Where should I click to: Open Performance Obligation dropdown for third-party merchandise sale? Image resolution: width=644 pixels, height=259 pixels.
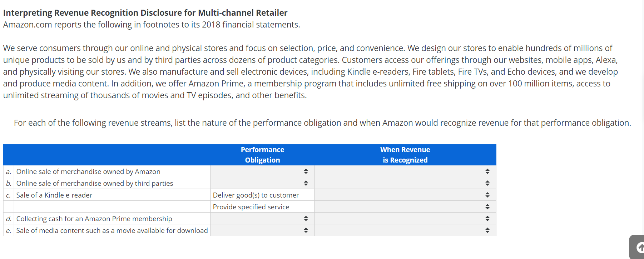[306, 183]
